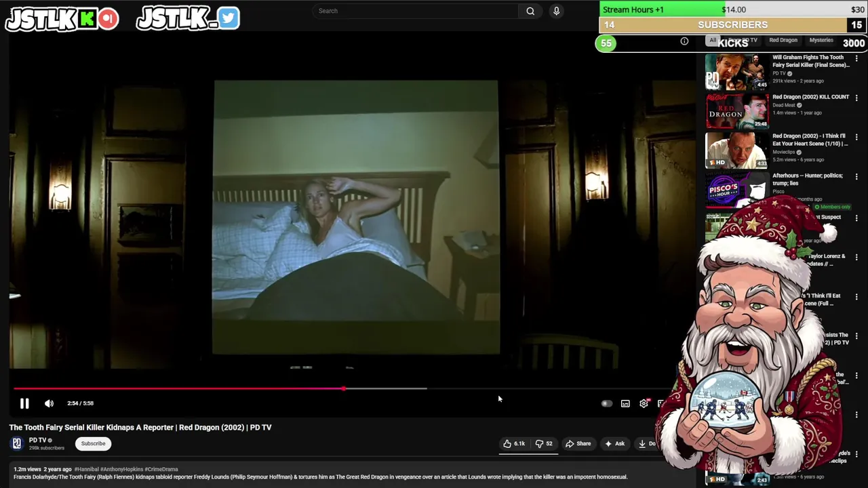The height and width of the screenshot is (488, 868).
Task: Click the Twitter bird icon in overlay
Action: pyautogui.click(x=229, y=18)
